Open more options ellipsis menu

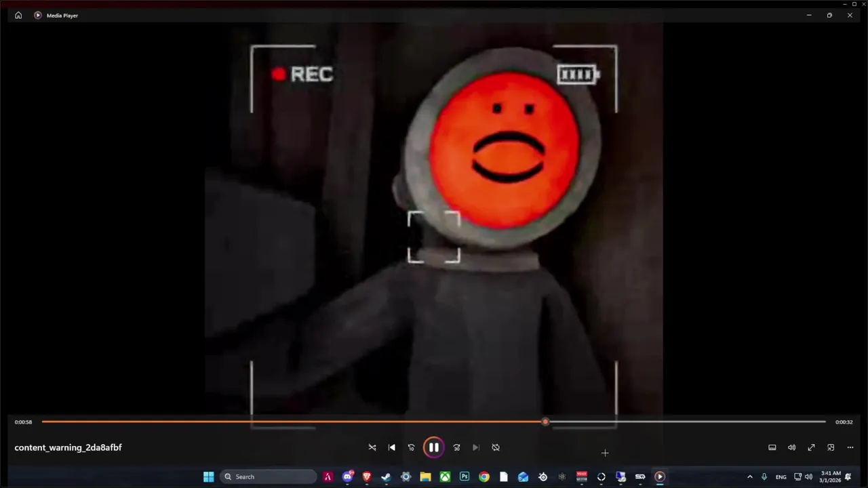850,447
